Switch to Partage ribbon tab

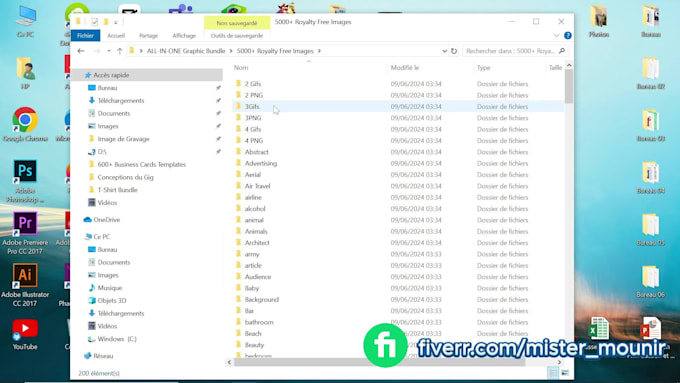coord(148,36)
